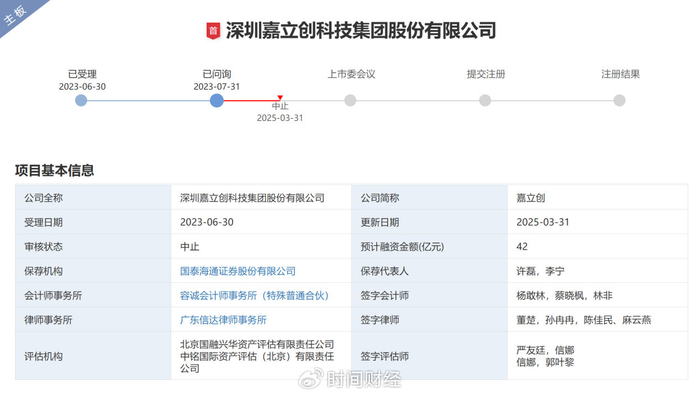Click the 签字律师 label cell

(429, 320)
